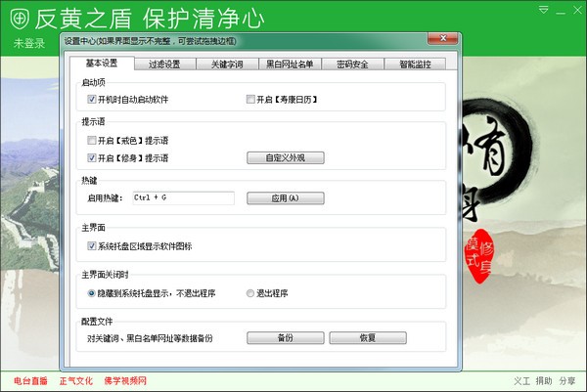587x392 pixels.
Task: Open the main menu arrow in title bar
Action: coord(545,8)
